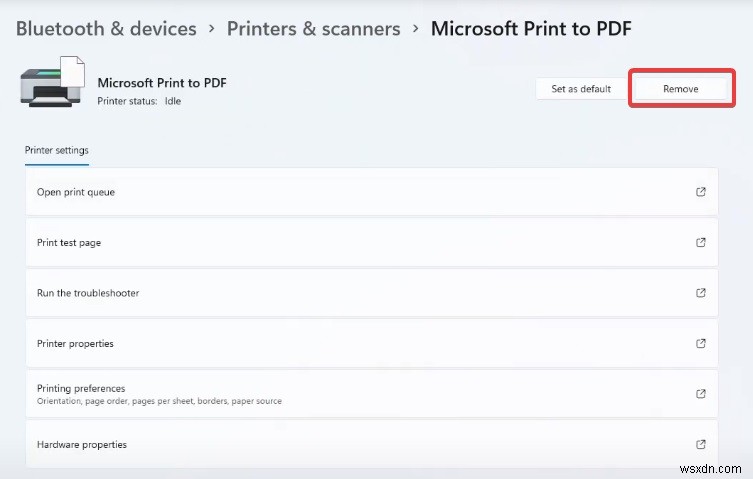This screenshot has width=753, height=479.
Task: Remove the Microsoft Print to PDF printer
Action: 680,89
